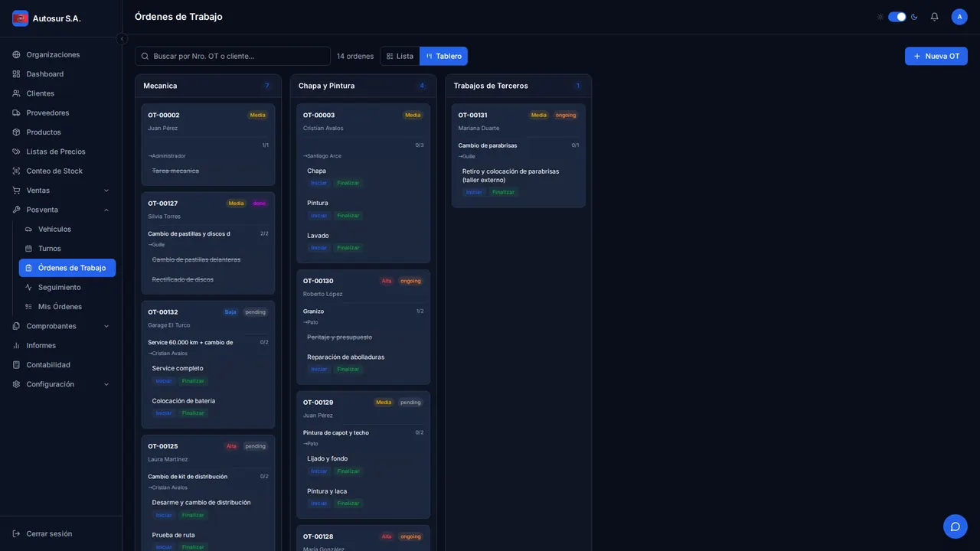The width and height of the screenshot is (980, 551).
Task: Click the Proveedores truck icon
Action: tap(16, 112)
